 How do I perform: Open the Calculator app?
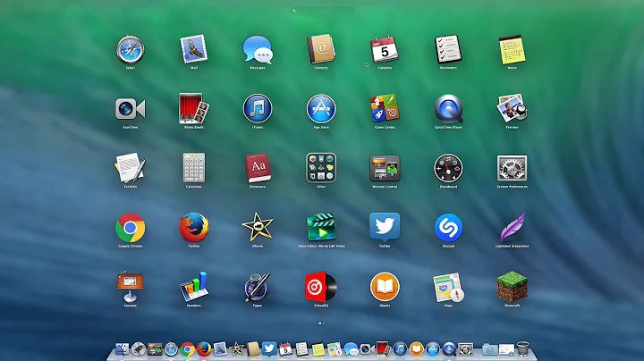[x=194, y=168]
